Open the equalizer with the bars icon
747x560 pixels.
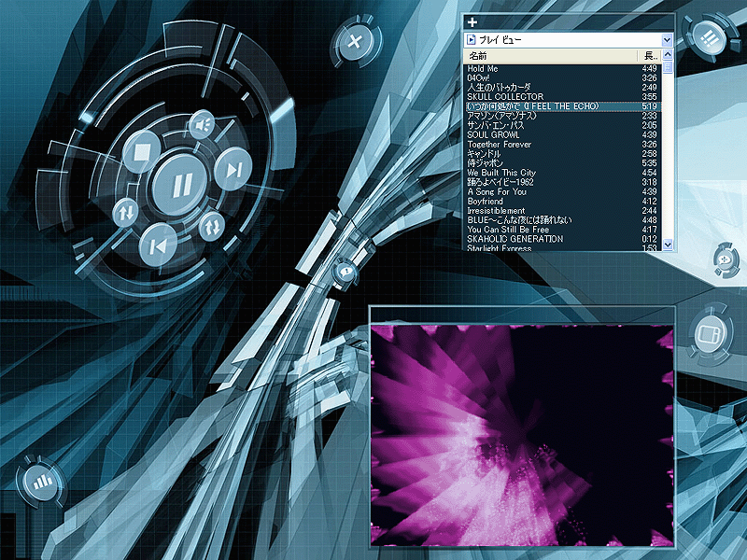[42, 483]
